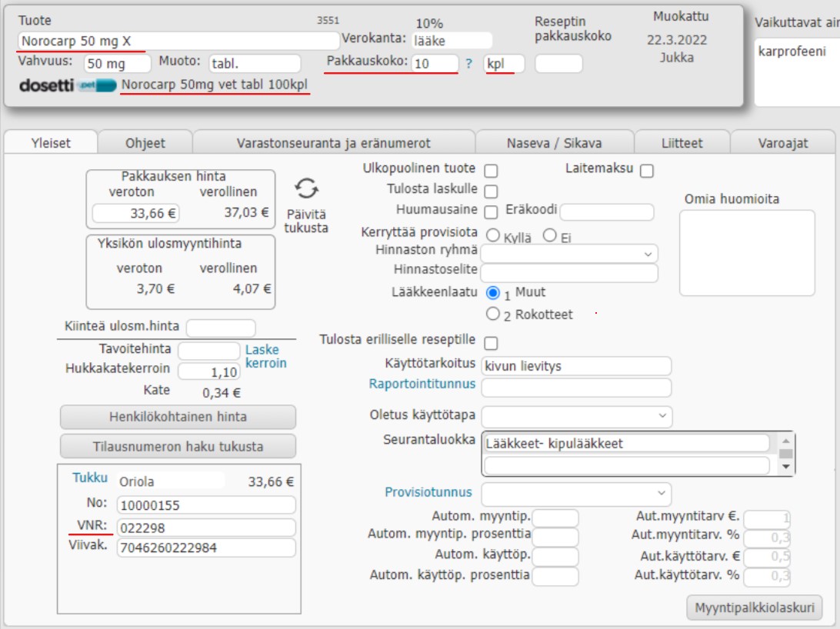Click the Hukkakatekerroin field 1,10

209,371
